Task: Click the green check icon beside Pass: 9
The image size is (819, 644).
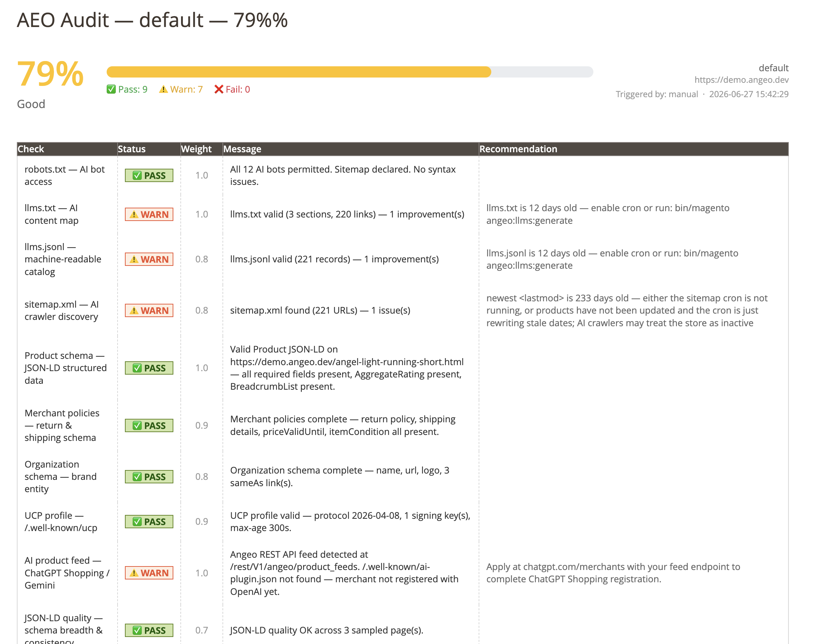Action: click(111, 89)
